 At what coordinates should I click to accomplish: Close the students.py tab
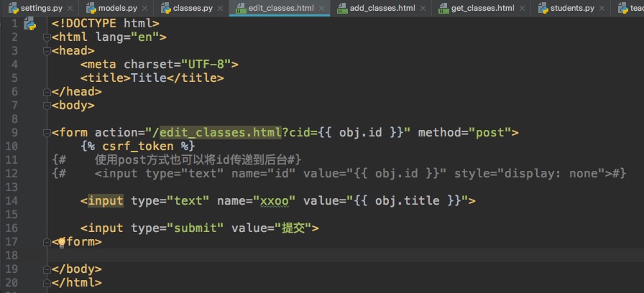[x=602, y=8]
